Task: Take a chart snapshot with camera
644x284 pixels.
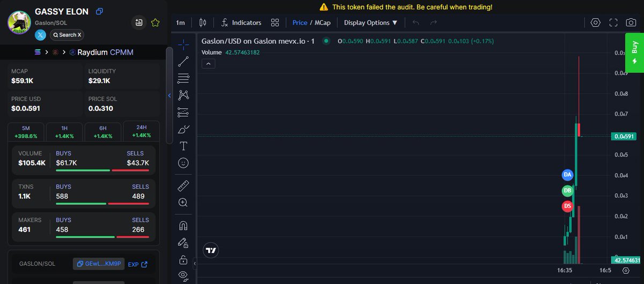Action: point(632,23)
